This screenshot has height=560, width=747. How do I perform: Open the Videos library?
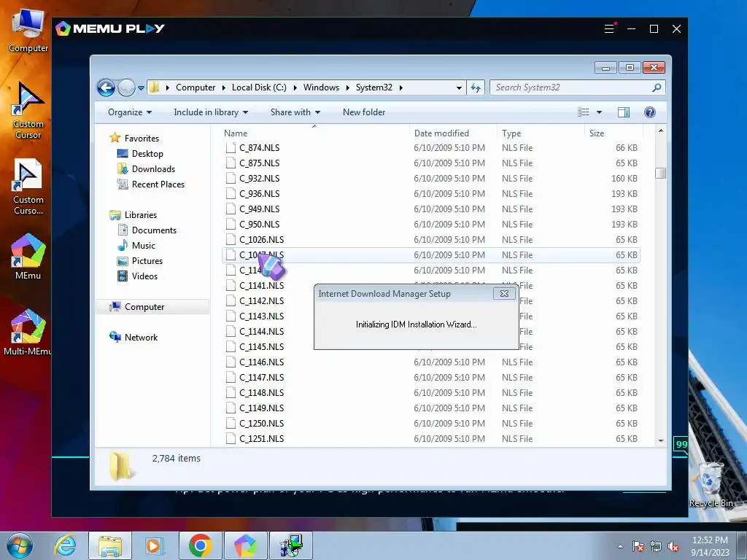144,276
